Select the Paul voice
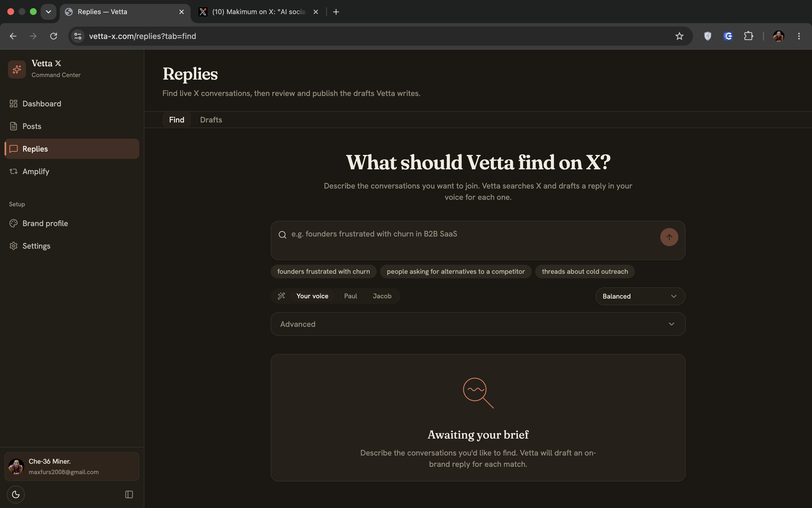This screenshot has height=508, width=812. 351,296
